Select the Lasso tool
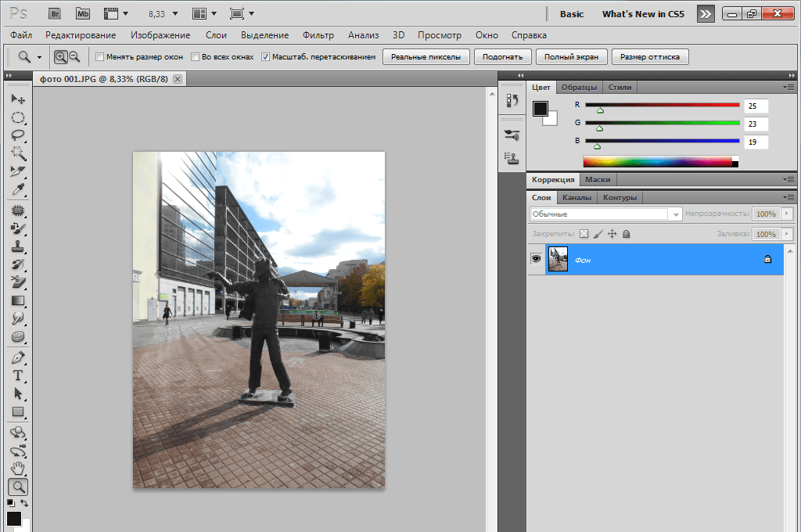Image resolution: width=801 pixels, height=532 pixels. 17,135
